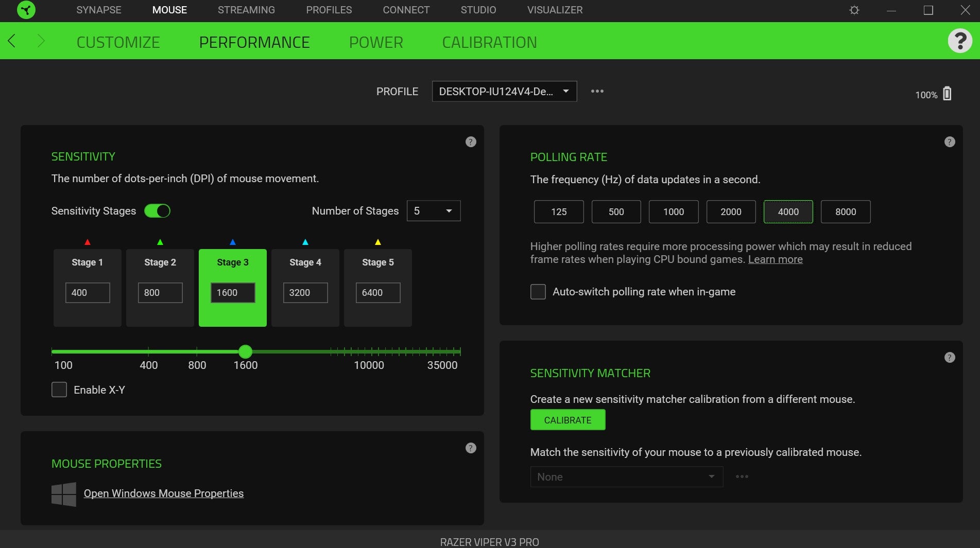This screenshot has height=548, width=980.
Task: Open Polling Rate panel help icon
Action: [x=949, y=142]
